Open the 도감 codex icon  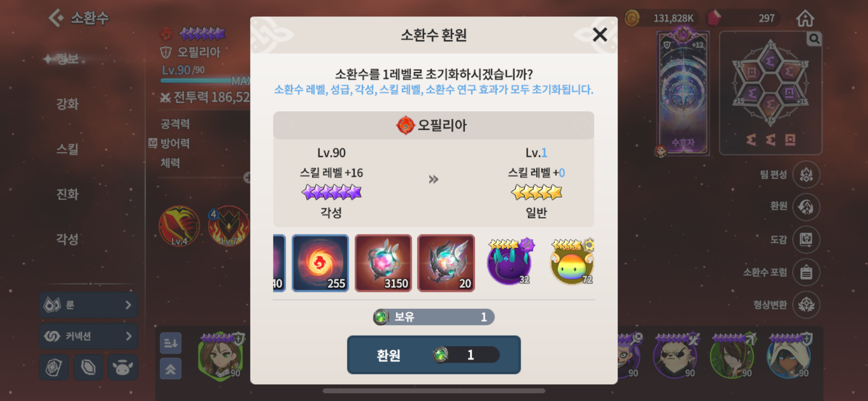pyautogui.click(x=806, y=239)
